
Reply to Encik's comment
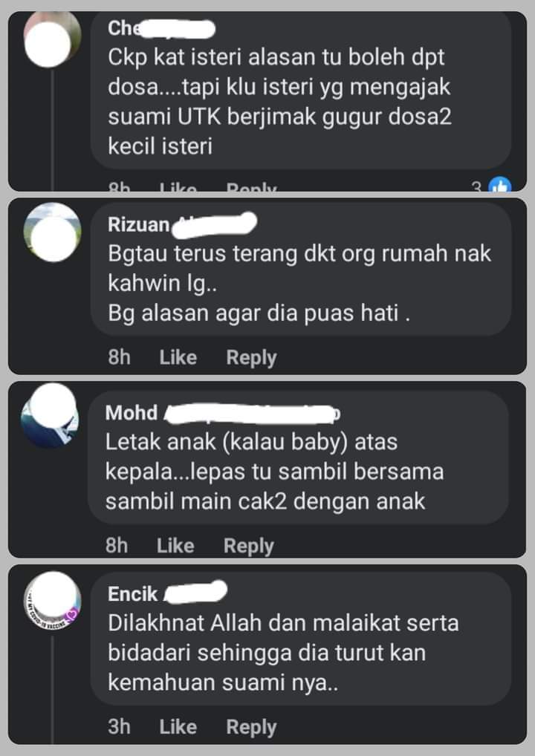pos(251,727)
